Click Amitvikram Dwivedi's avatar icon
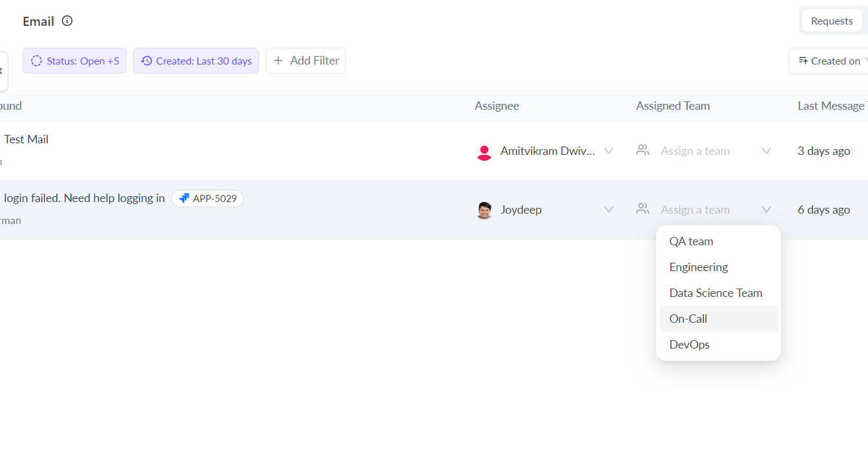 484,152
